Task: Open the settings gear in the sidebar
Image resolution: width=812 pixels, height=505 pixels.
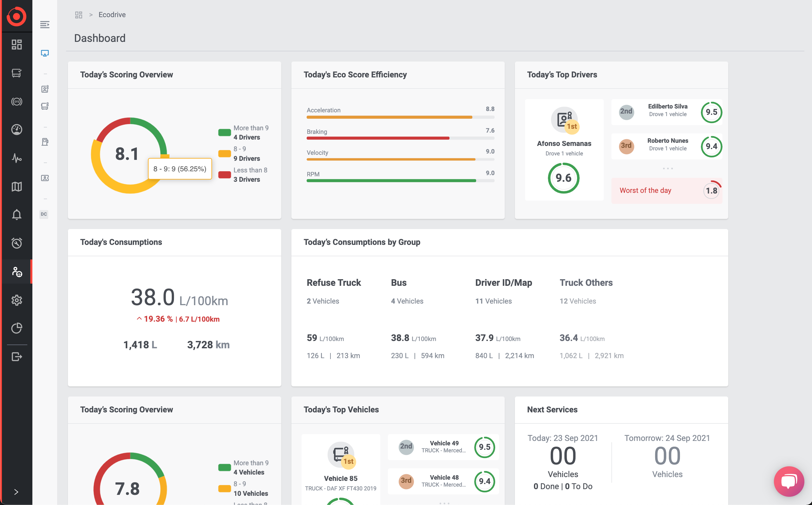Action: [17, 300]
